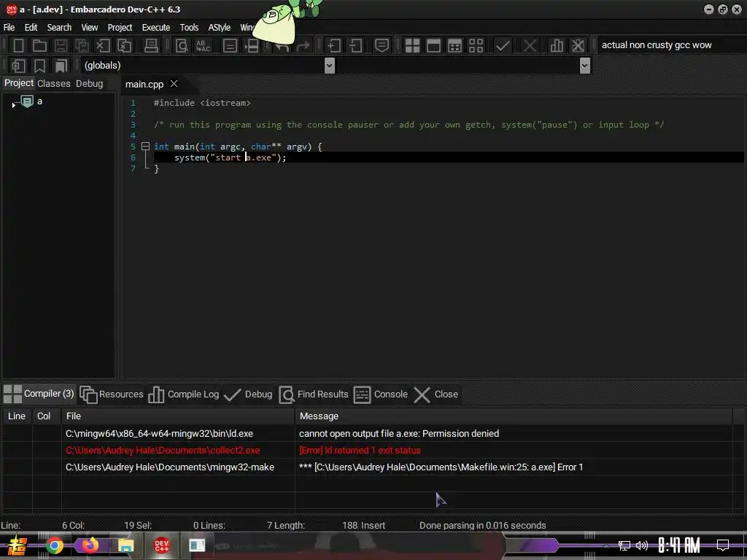
Task: Open the empty members dropdown arrow
Action: (585, 65)
